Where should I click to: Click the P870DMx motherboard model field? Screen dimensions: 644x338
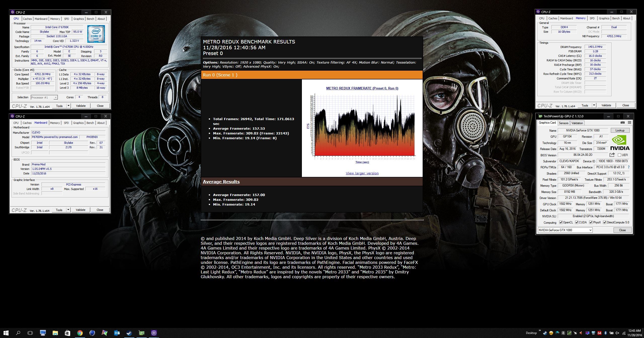click(x=55, y=137)
